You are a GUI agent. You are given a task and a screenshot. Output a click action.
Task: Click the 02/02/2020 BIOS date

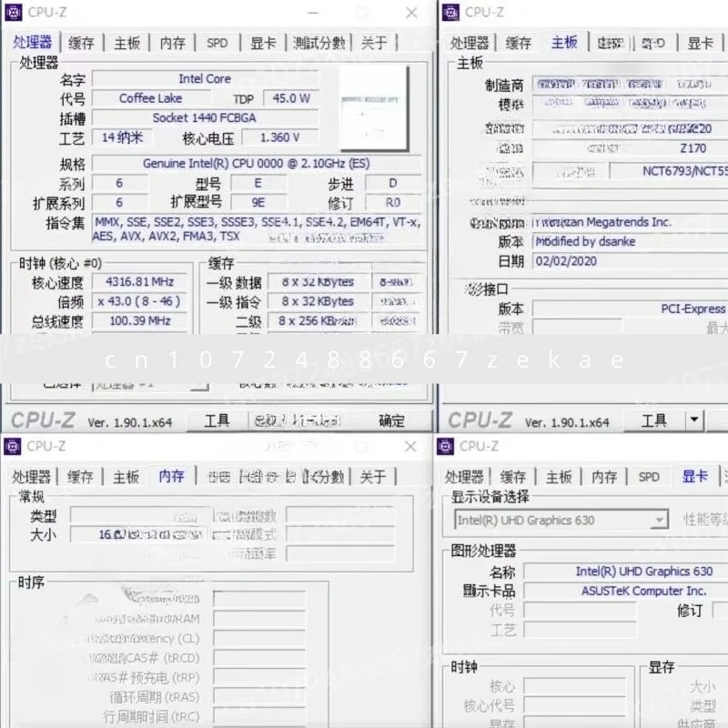click(630, 261)
